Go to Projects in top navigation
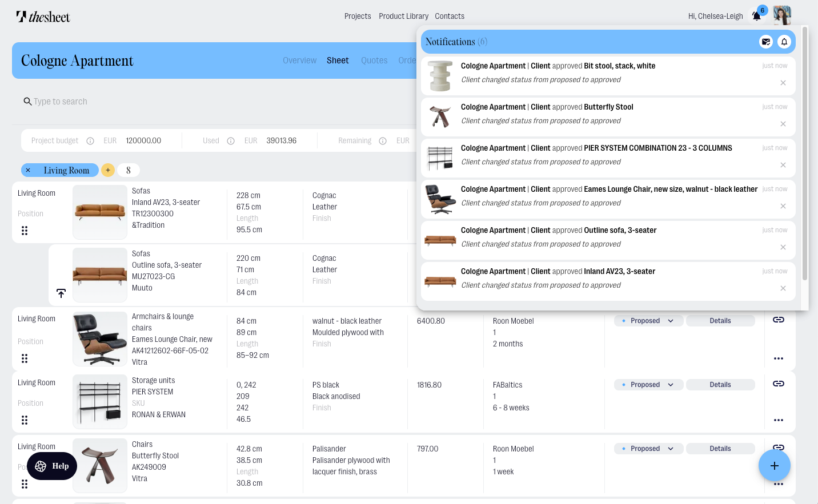Viewport: 818px width, 504px height. click(358, 16)
